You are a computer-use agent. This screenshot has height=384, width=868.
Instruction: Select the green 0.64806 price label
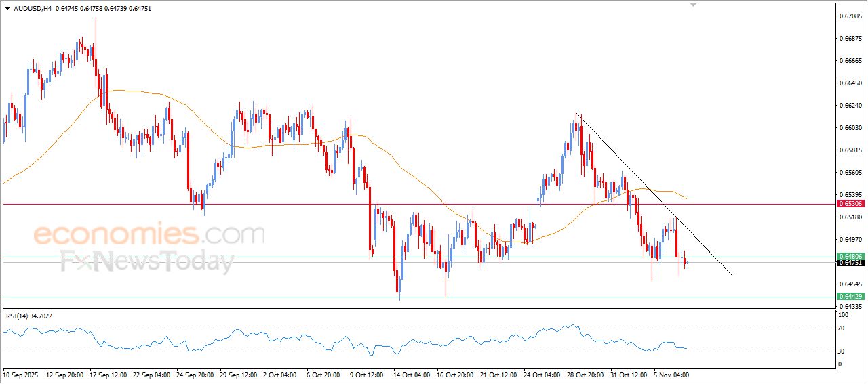point(850,257)
